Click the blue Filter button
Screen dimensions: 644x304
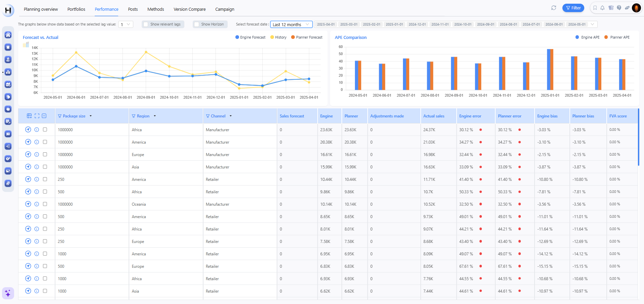coord(573,8)
